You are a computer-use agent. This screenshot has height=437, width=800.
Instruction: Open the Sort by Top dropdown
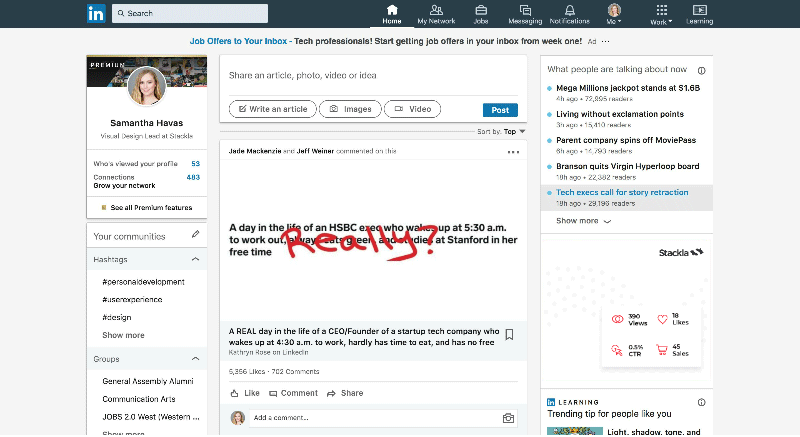[501, 132]
